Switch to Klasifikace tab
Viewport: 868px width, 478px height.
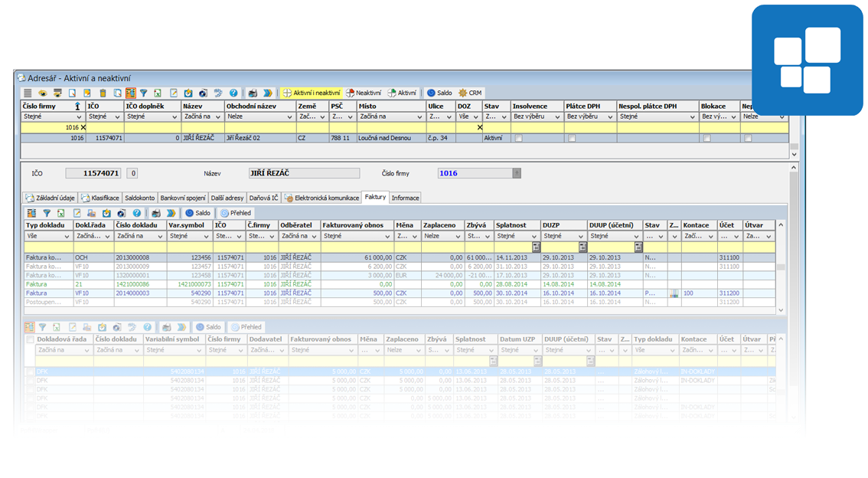pos(100,198)
